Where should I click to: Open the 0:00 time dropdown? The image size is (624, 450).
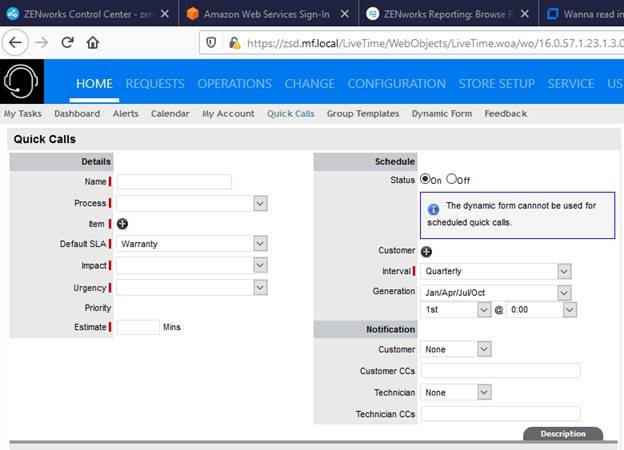[x=541, y=310]
